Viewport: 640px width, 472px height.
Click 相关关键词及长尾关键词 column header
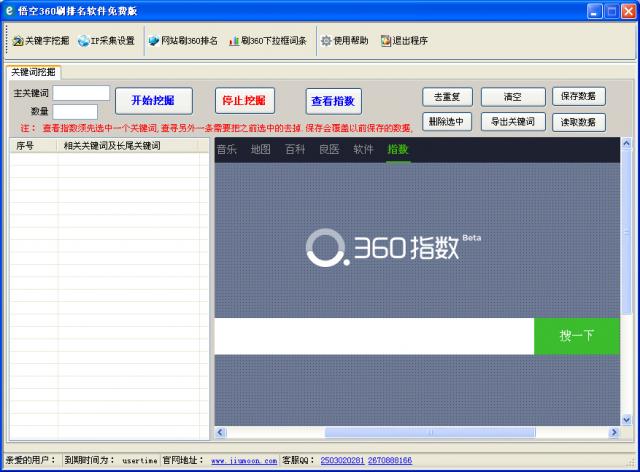point(127,146)
